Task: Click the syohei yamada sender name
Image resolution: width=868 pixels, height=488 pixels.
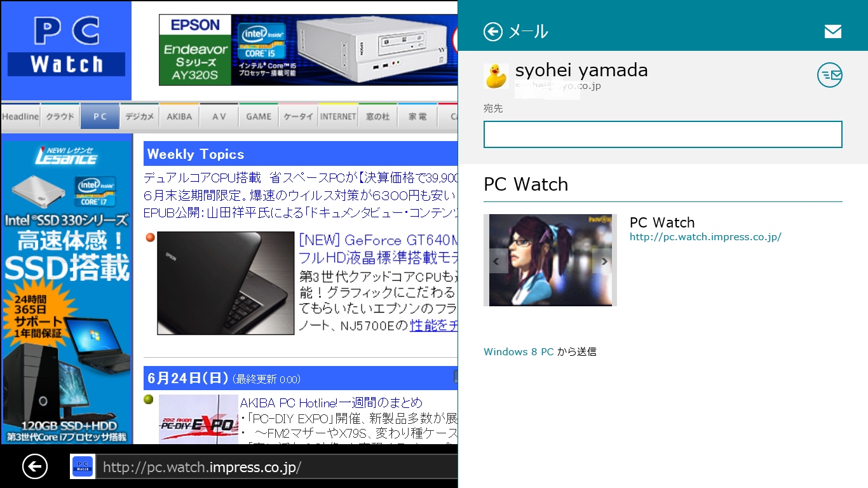Action: tap(581, 70)
